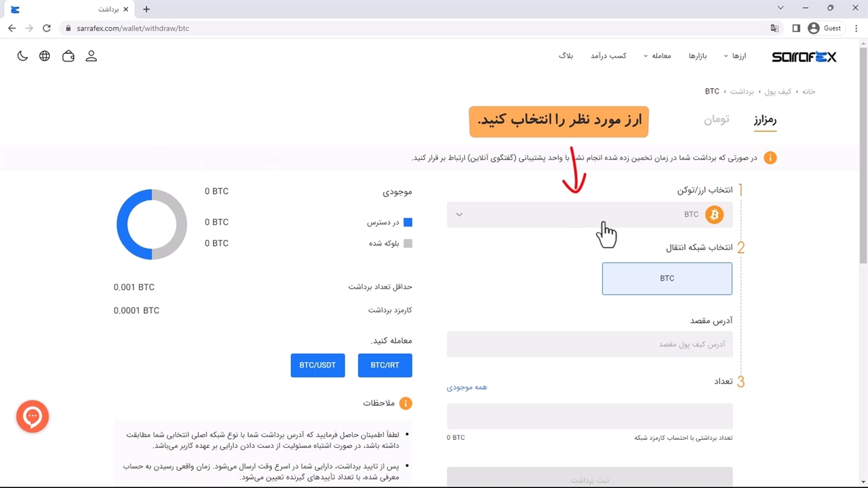Open Guest profile in browser toolbar
868x488 pixels.
pos(825,28)
